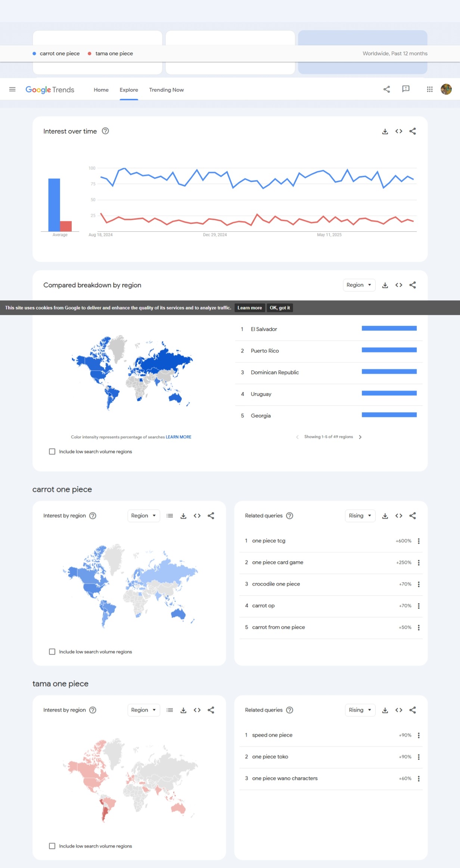Screen dimensions: 460x868
Task: Click the carrot one piece search term chip
Action: pyautogui.click(x=56, y=53)
